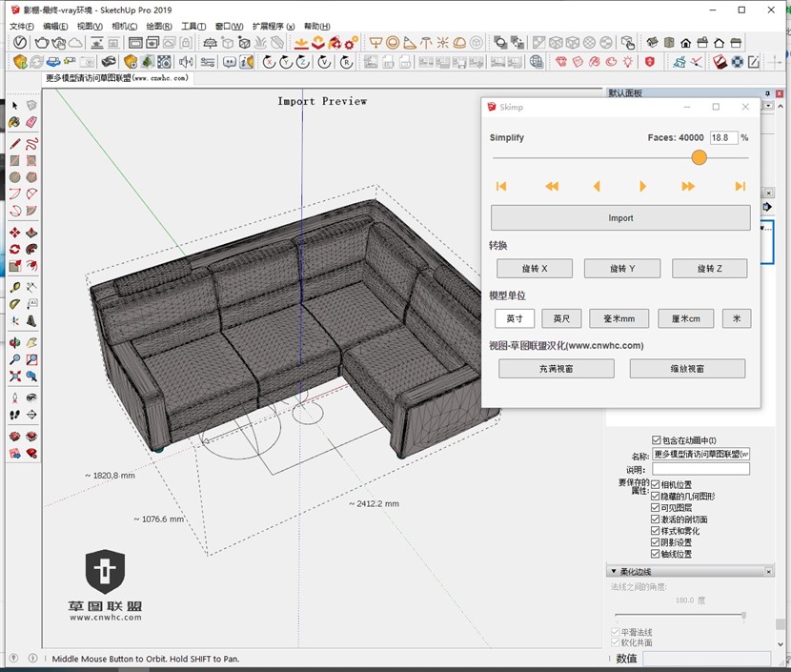The width and height of the screenshot is (791, 672).
Task: Jump to last simplify step
Action: click(740, 186)
